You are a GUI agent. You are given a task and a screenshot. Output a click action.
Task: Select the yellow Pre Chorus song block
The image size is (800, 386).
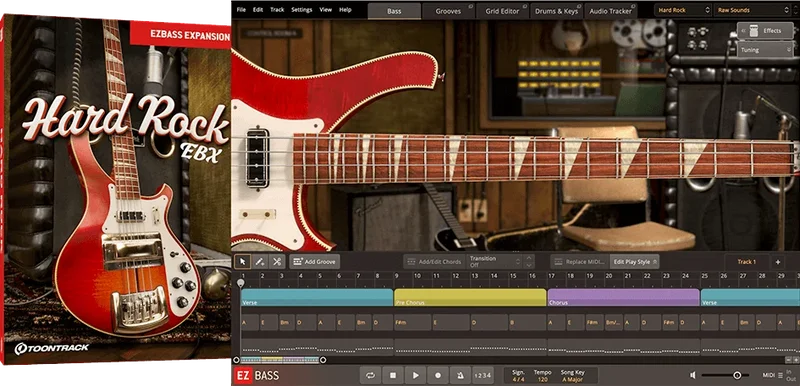coord(470,298)
